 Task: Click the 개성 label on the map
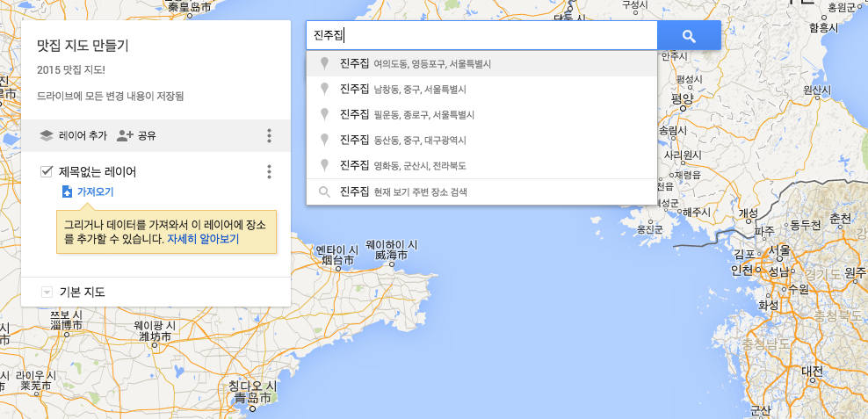(x=748, y=213)
